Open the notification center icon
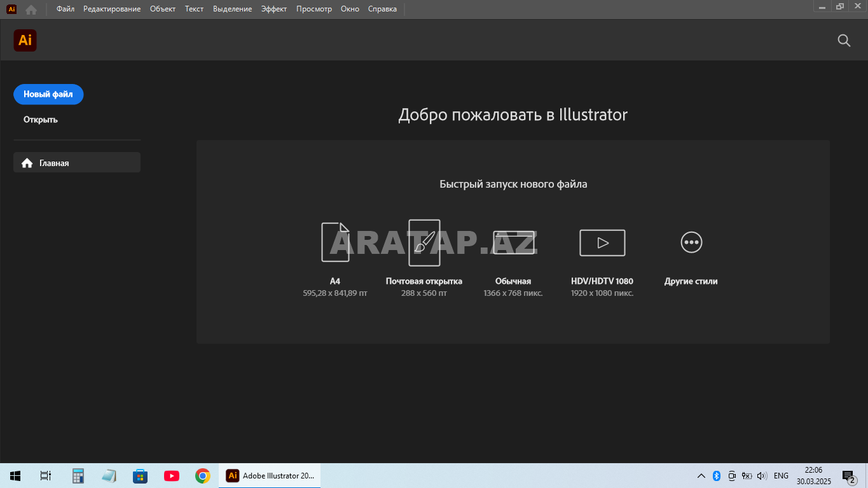Viewport: 868px width, 488px height. coord(849,477)
